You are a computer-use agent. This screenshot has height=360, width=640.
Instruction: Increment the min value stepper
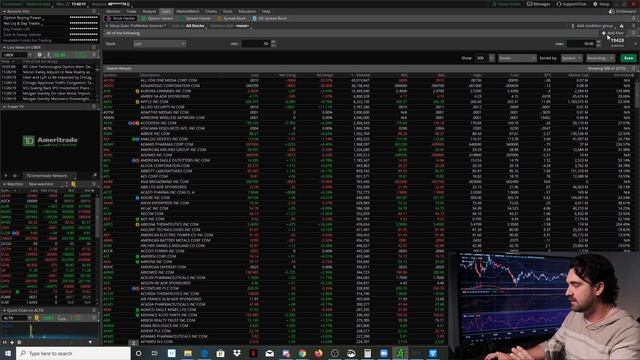(273, 42)
